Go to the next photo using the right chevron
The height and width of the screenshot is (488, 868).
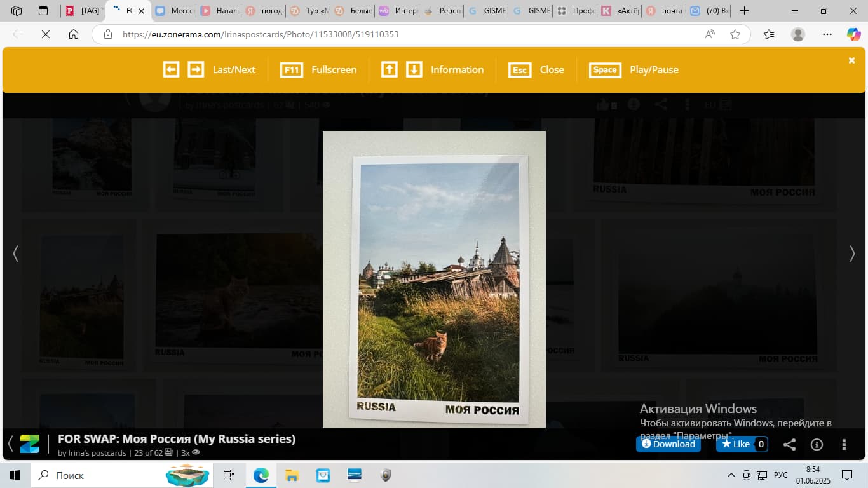[x=852, y=254]
